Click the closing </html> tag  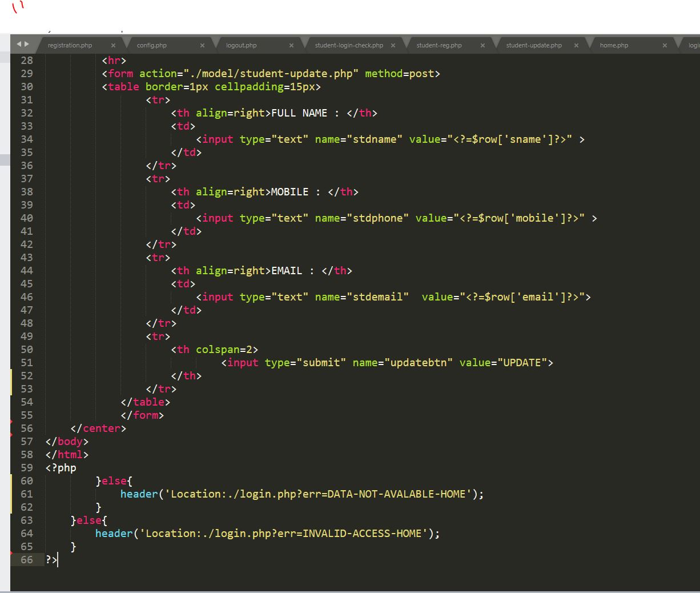[67, 455]
